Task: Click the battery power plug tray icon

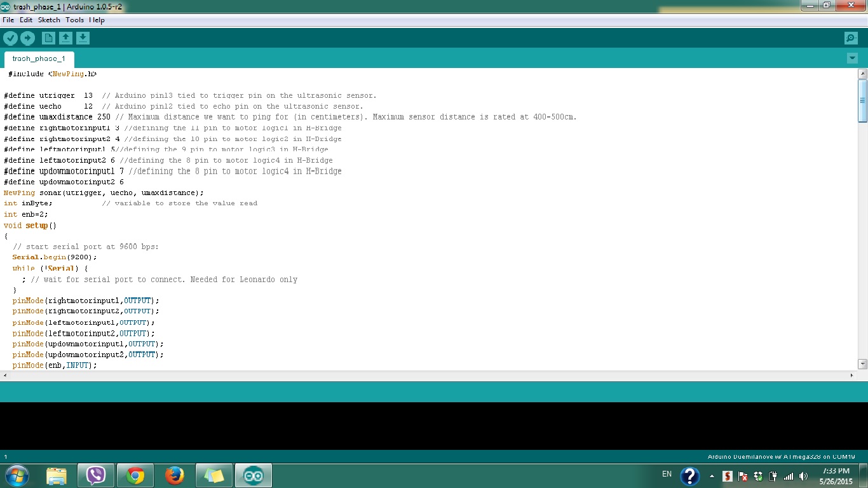Action: coord(773,476)
